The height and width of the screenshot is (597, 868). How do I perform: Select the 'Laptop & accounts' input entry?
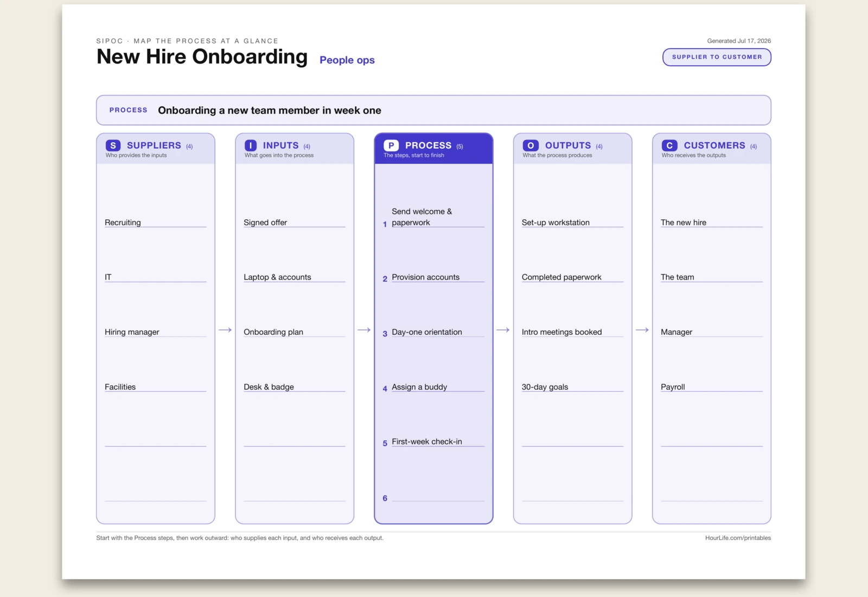[277, 277]
